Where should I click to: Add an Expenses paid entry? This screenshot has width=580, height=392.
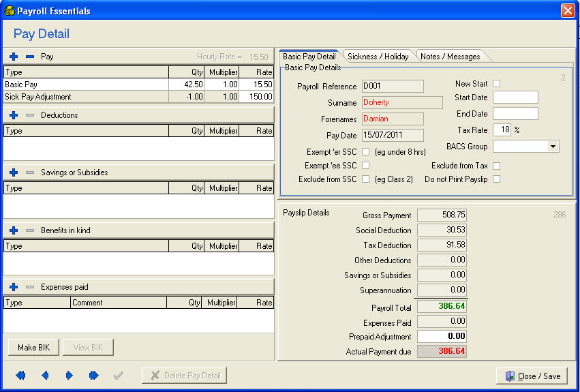[14, 287]
